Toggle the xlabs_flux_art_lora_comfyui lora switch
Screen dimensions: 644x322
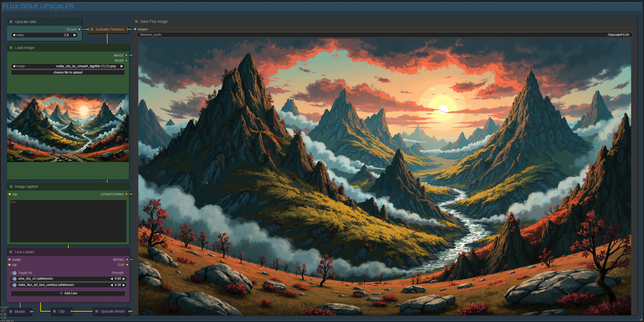(x=14, y=285)
